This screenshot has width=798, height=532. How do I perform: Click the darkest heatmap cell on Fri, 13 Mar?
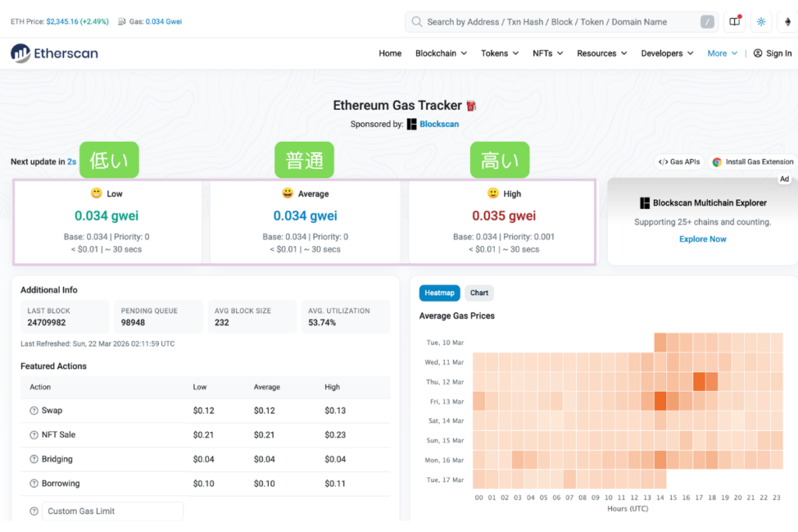[660, 401]
